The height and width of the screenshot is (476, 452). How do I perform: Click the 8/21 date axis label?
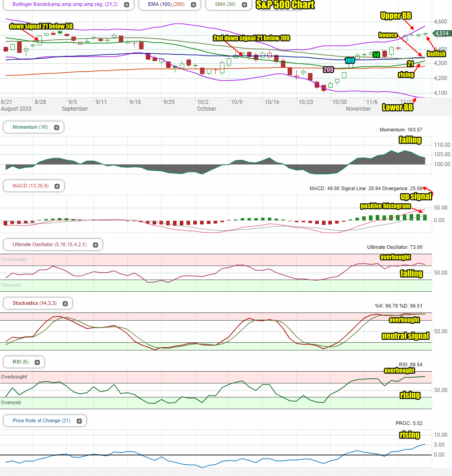(6, 102)
